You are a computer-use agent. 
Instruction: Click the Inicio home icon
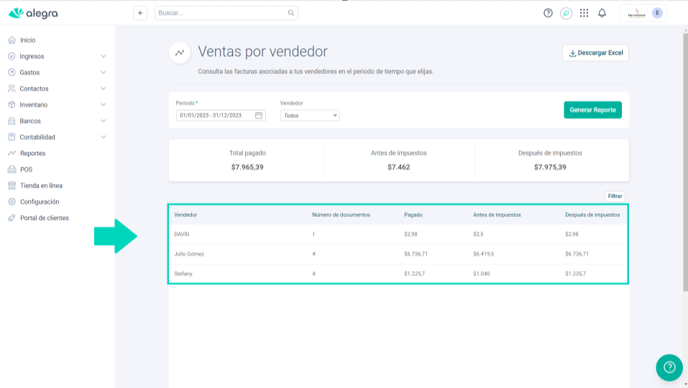point(12,40)
